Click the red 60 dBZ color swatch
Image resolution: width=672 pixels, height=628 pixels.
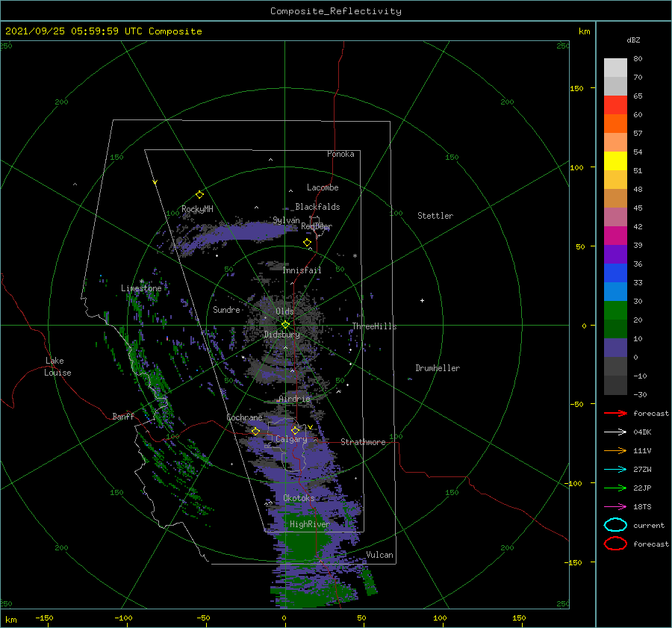615,105
